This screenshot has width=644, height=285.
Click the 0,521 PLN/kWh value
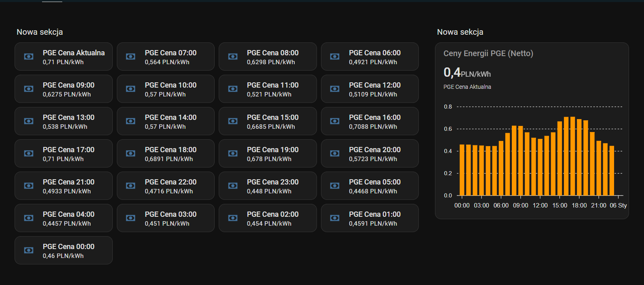pyautogui.click(x=269, y=94)
